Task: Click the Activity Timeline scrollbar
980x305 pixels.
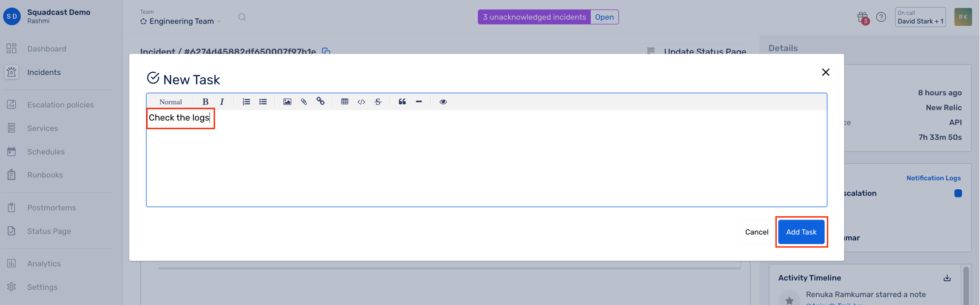Action: tap(966, 285)
